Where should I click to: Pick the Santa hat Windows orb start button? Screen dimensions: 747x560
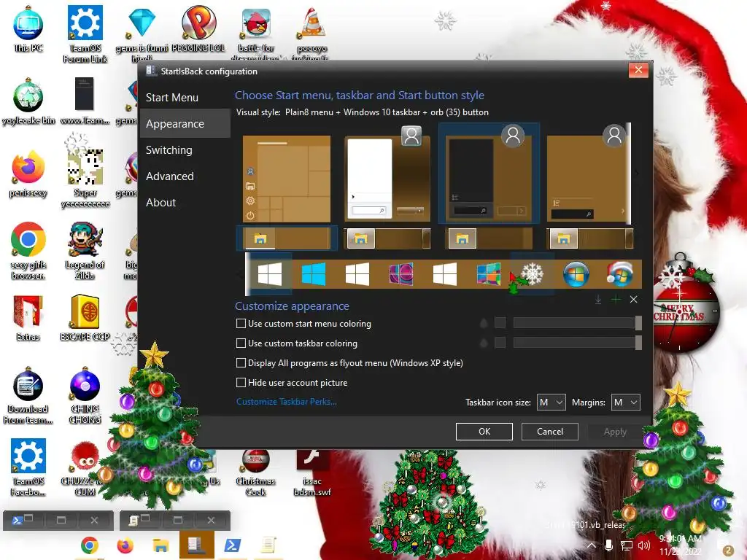pyautogui.click(x=619, y=274)
